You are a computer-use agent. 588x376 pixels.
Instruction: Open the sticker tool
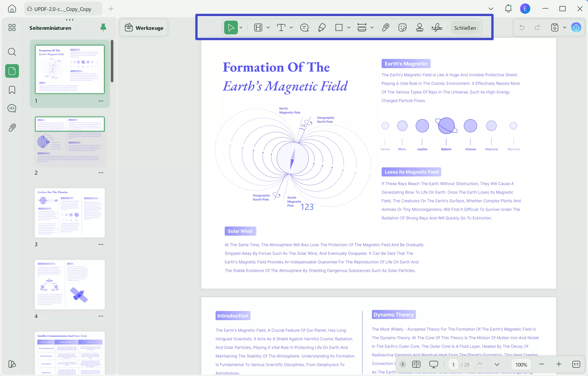pyautogui.click(x=402, y=28)
